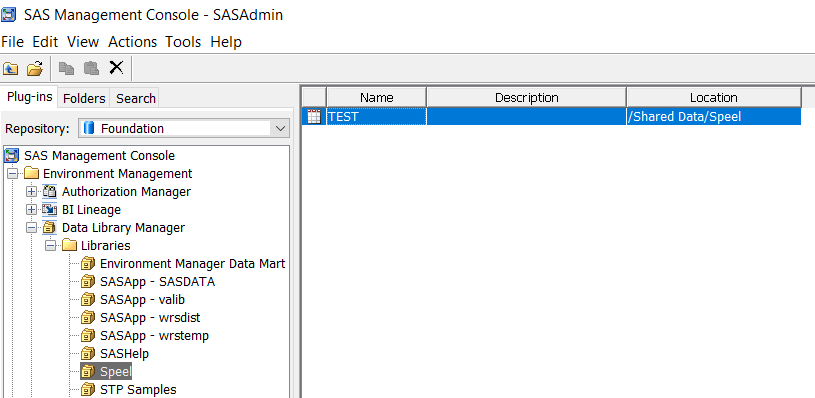
Task: Click the empty Description cell of TEST
Action: pyautogui.click(x=526, y=117)
